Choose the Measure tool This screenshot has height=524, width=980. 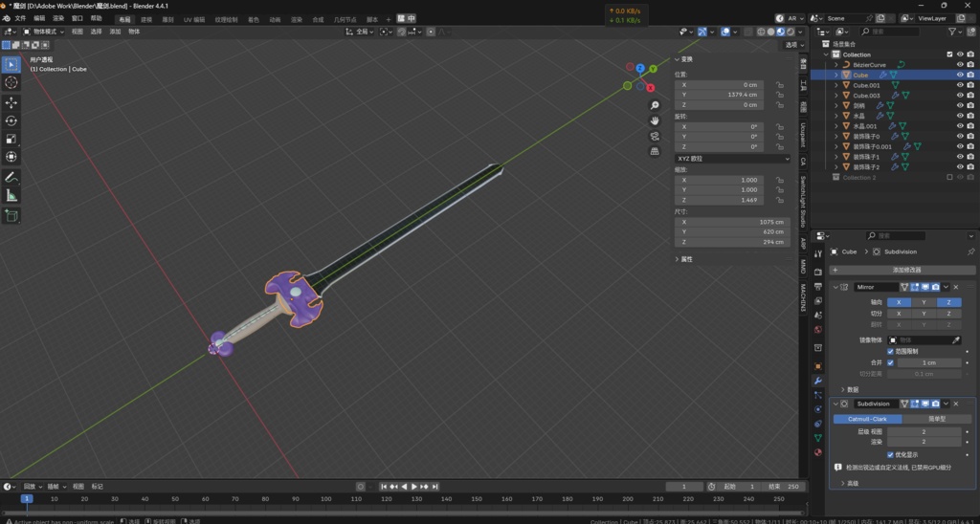click(x=11, y=195)
